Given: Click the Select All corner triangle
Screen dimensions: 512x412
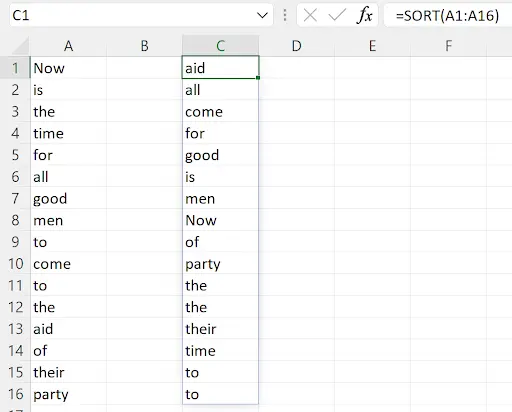Looking at the screenshot, I should pyautogui.click(x=20, y=46).
